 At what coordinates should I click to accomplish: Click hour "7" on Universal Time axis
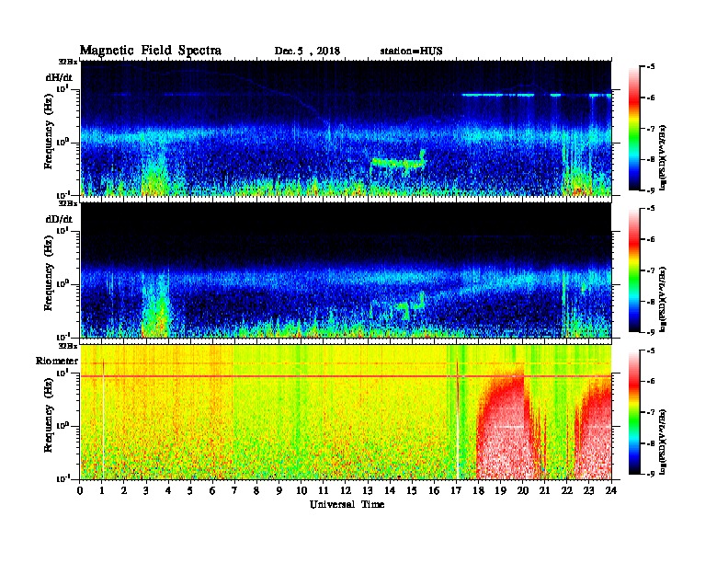pos(234,491)
